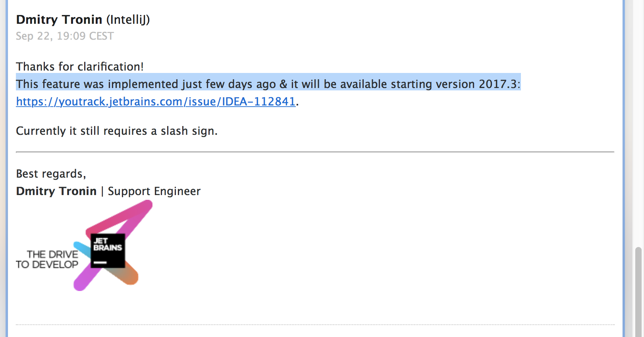
Task: Click bold Dmitry Tronin in the signature
Action: click(56, 191)
